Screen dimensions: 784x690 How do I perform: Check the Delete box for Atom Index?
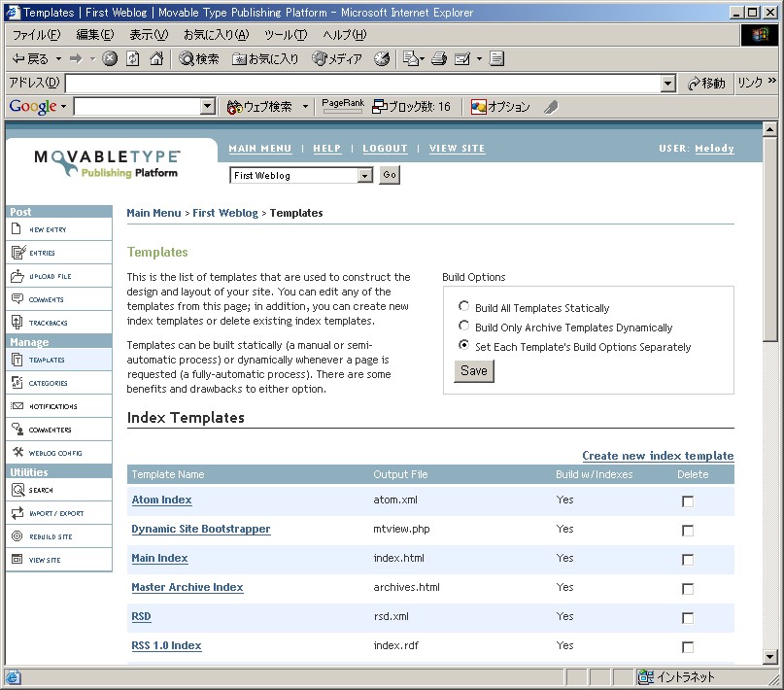tap(688, 501)
